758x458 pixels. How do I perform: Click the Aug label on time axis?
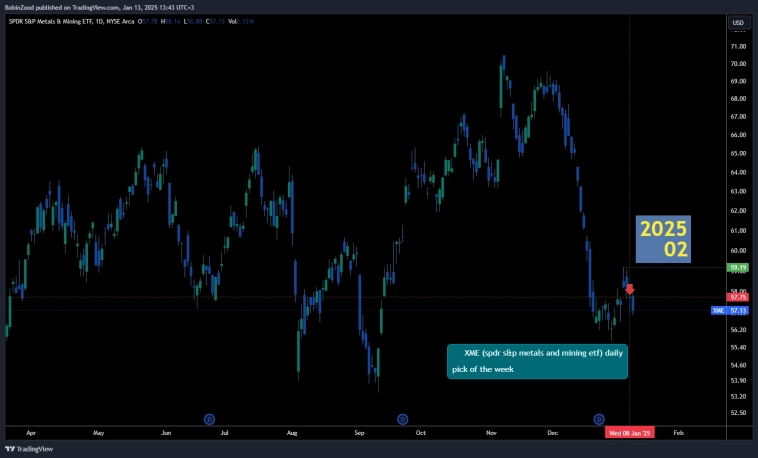(292, 433)
